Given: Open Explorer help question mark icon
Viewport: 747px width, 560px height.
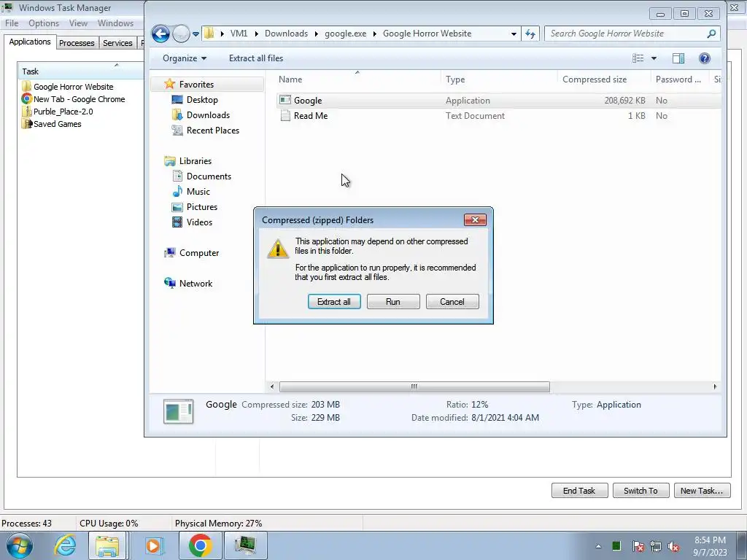Looking at the screenshot, I should (x=705, y=58).
